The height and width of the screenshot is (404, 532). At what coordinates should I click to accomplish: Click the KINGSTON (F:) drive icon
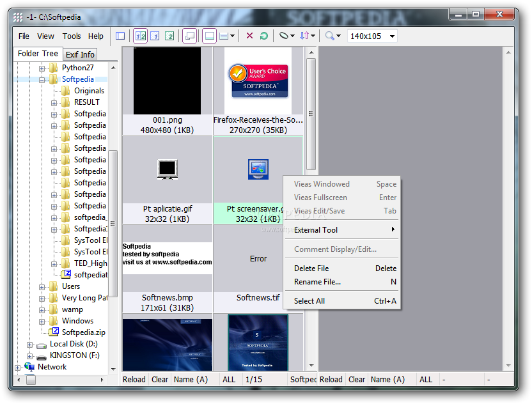pyautogui.click(x=42, y=357)
